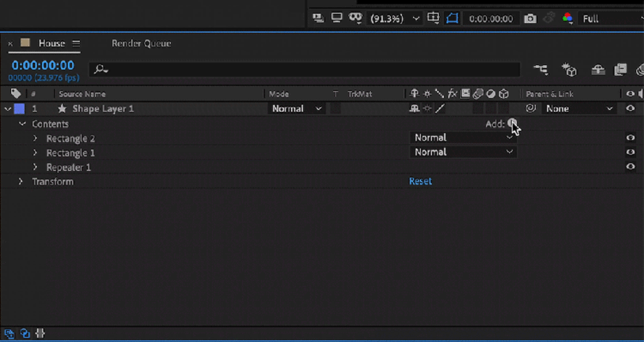Click the Shy switch column header icon
644x342 pixels.
click(x=415, y=94)
